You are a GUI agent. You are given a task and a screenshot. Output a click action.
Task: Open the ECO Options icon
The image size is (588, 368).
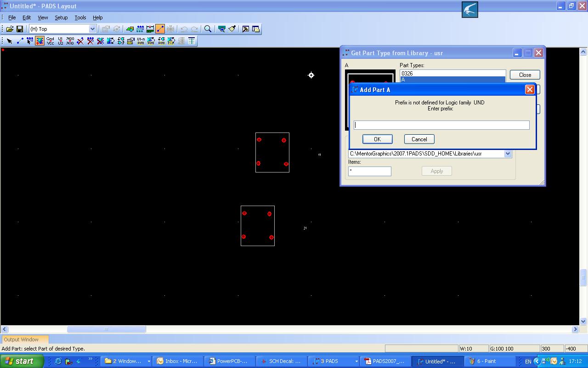[x=192, y=41]
